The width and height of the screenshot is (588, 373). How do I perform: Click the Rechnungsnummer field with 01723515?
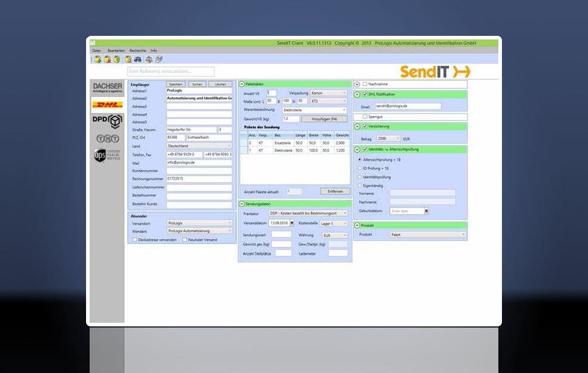click(x=199, y=179)
